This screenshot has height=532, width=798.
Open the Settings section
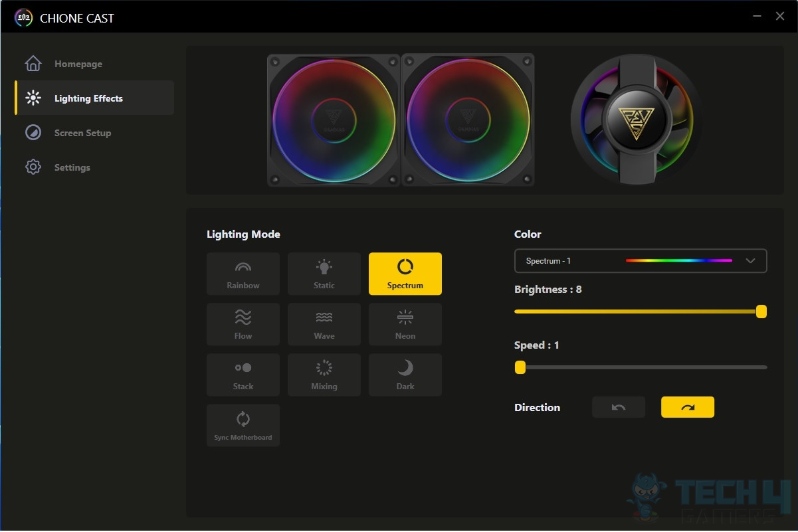point(94,167)
